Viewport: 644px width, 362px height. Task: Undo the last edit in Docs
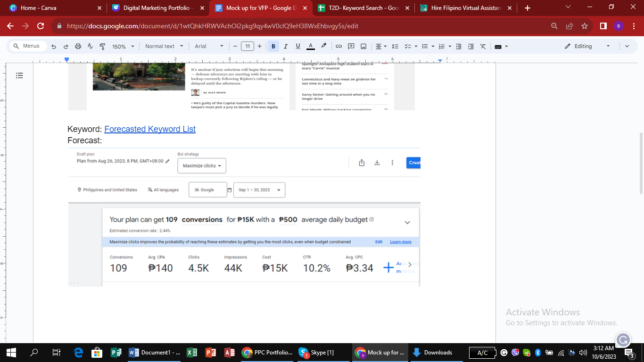[x=54, y=46]
